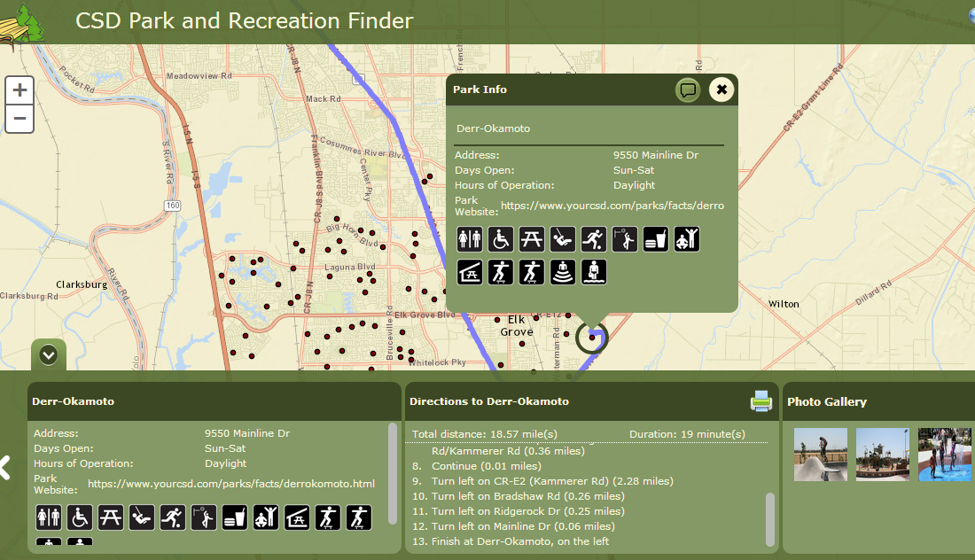Click the skate park icon in Derr-Okamoto panel
This screenshot has width=975, height=560.
328,517
